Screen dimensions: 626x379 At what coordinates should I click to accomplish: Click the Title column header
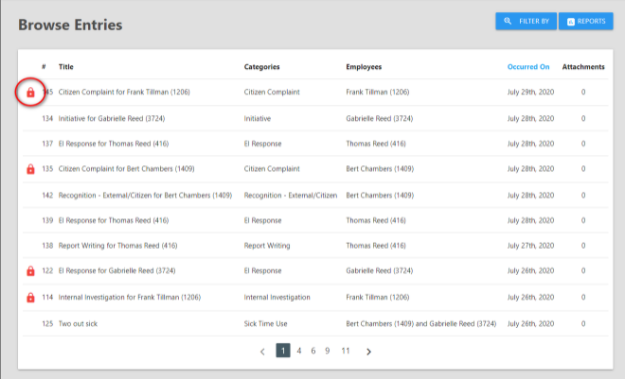click(x=66, y=67)
